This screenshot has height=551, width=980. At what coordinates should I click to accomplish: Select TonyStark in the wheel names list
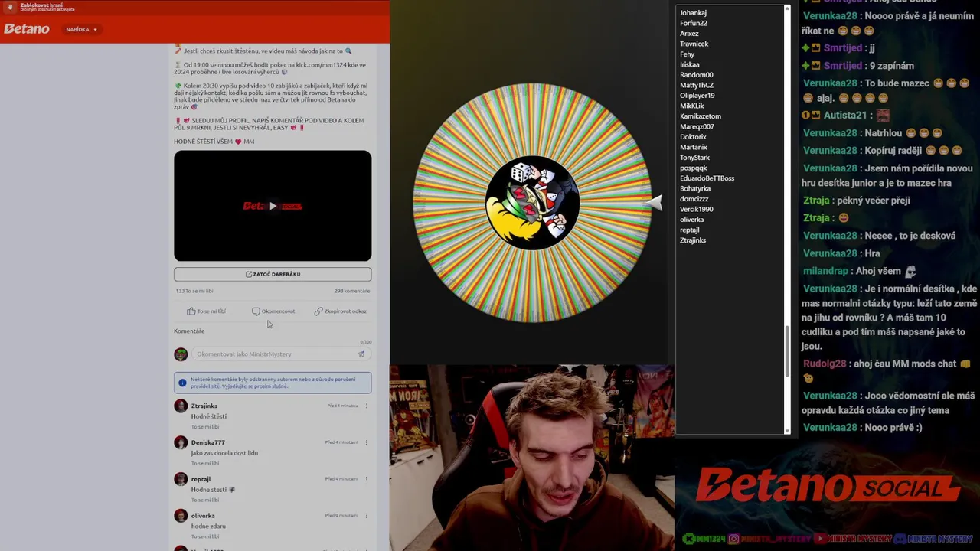[x=695, y=158]
